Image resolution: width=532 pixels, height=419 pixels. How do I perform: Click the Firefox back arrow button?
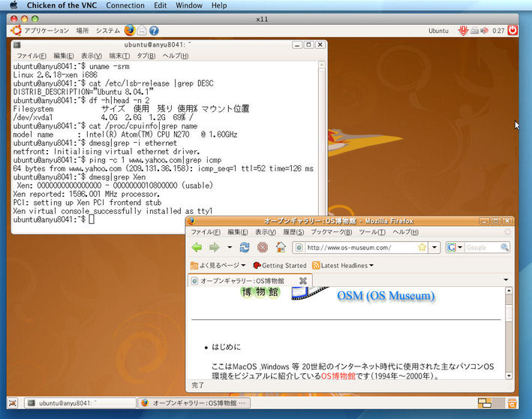click(197, 247)
